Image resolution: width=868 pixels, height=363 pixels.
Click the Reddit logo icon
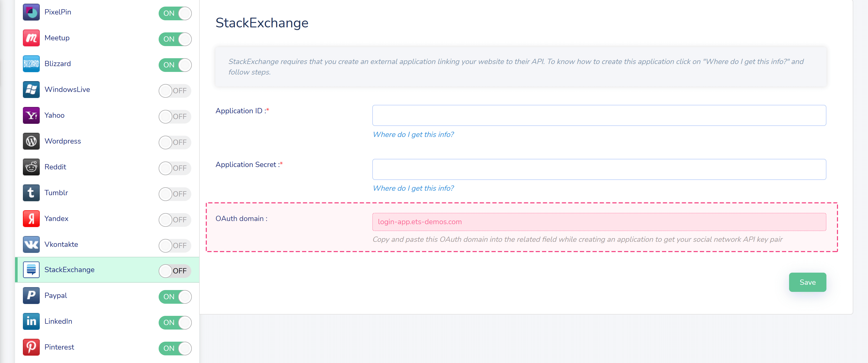31,167
